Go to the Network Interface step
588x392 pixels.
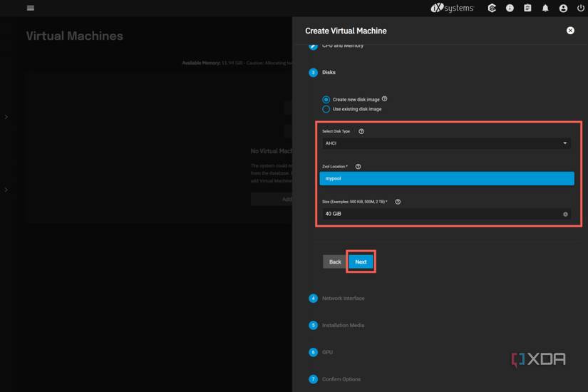pos(336,298)
